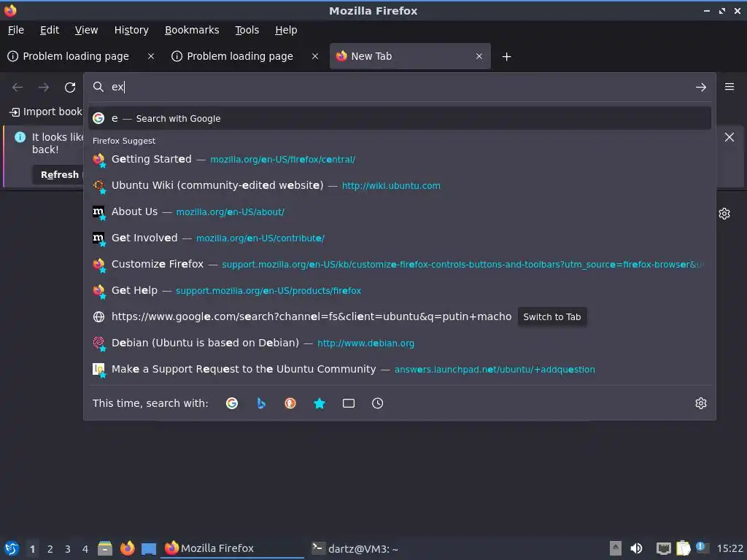Close the first Problem loading page tab
Screen dimensions: 747x560
(150, 56)
